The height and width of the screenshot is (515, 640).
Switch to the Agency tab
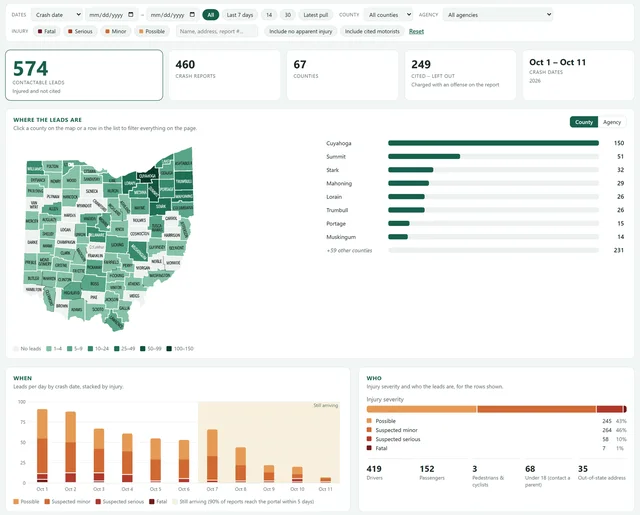click(x=612, y=122)
